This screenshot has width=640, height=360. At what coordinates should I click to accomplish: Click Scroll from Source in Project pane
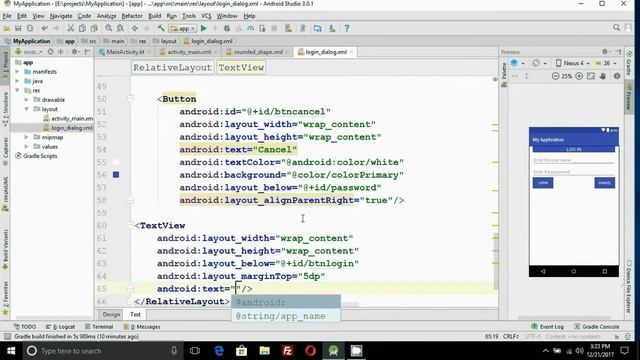[x=51, y=52]
